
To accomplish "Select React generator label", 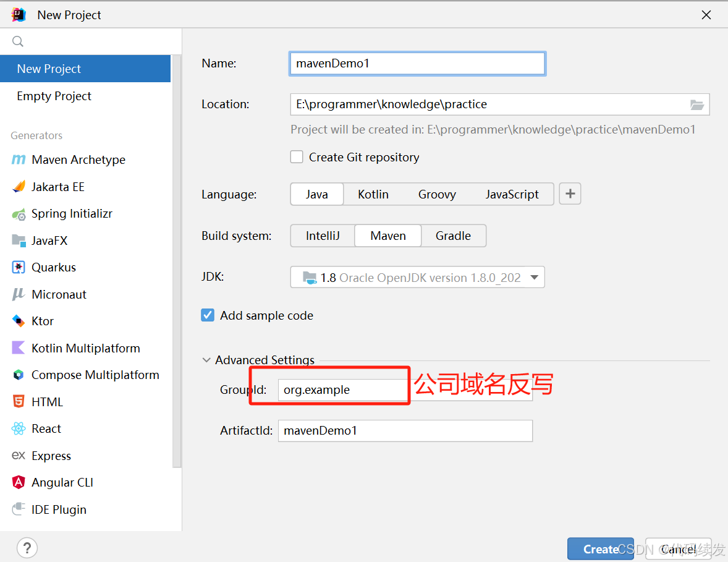I will [46, 428].
